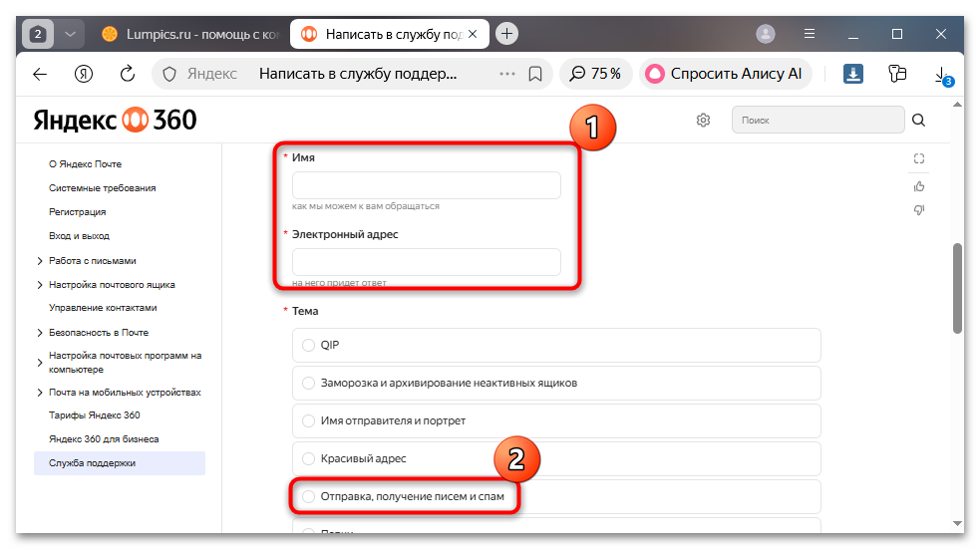Click the thumbs up icon

(919, 186)
